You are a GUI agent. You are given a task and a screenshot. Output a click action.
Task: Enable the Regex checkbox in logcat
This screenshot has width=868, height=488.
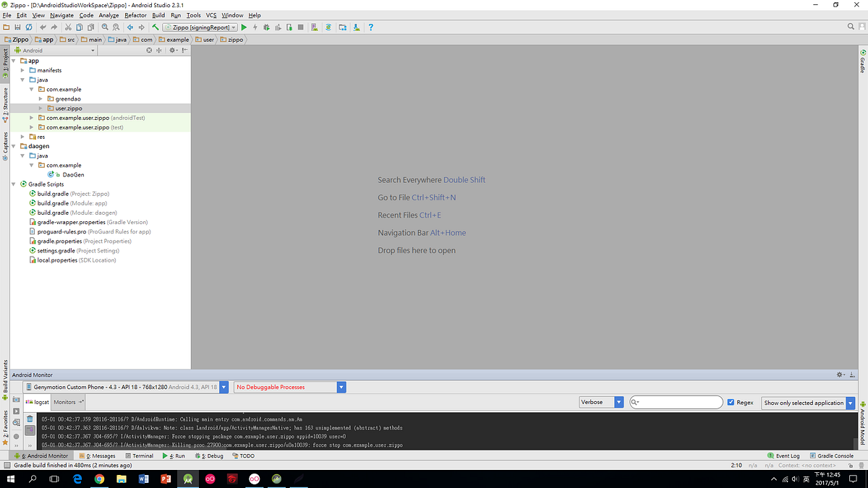pos(732,403)
